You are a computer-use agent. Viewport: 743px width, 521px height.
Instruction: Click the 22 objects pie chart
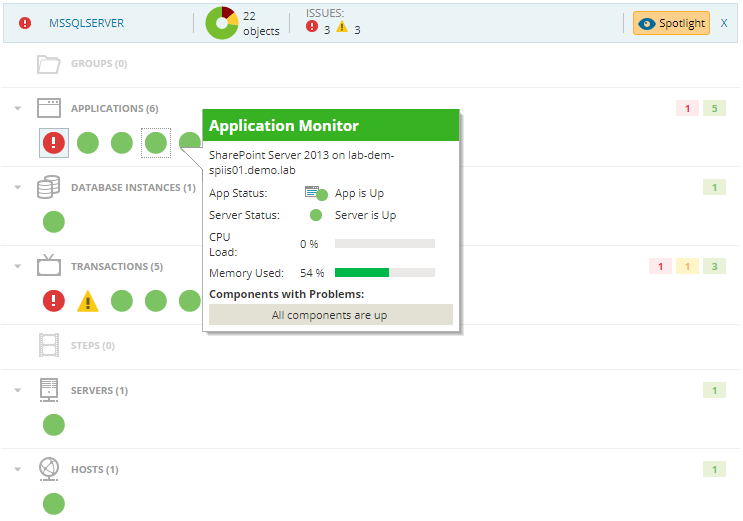pyautogui.click(x=222, y=23)
